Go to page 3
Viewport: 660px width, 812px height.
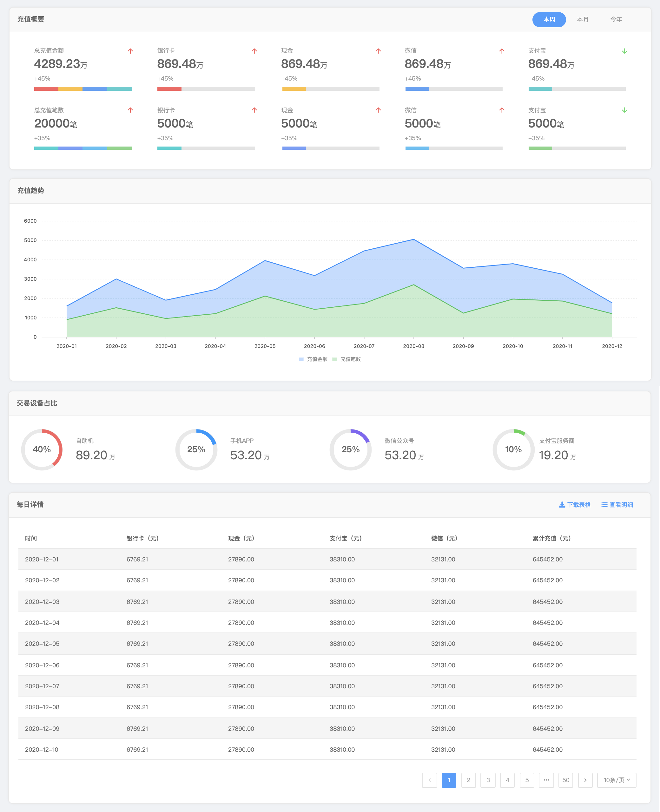(488, 780)
